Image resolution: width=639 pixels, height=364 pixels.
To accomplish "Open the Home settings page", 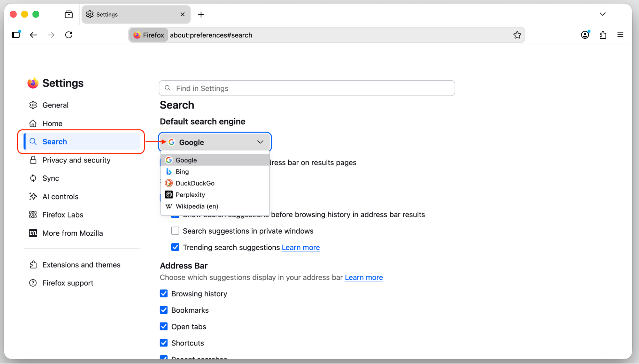I will coord(82,123).
